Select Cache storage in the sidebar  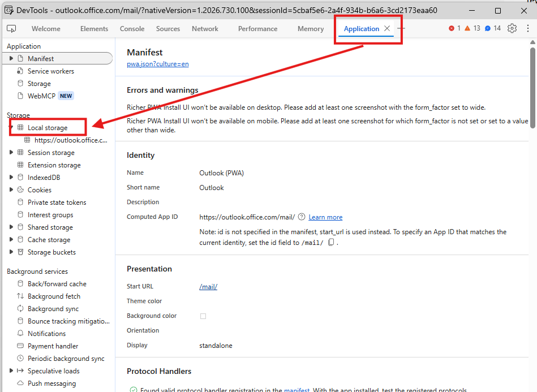pyautogui.click(x=49, y=240)
